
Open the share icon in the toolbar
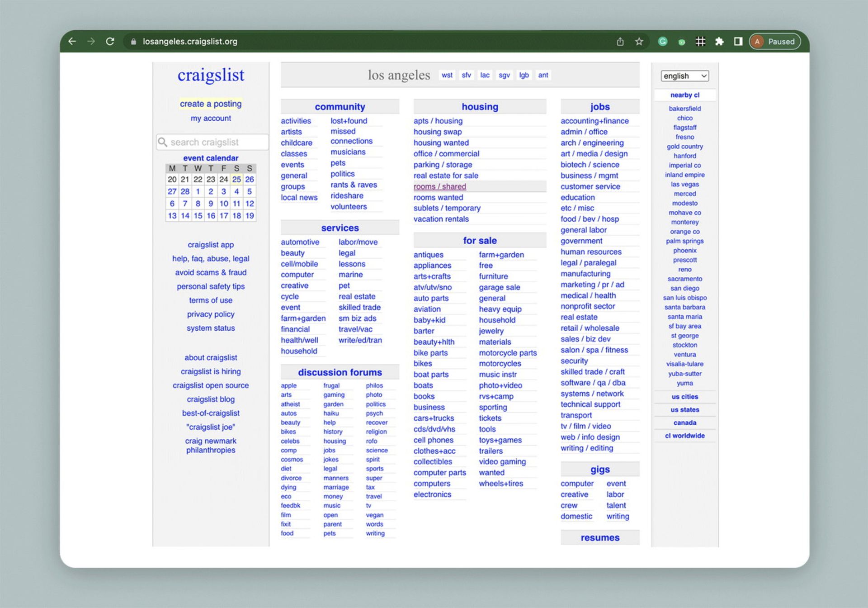point(620,41)
